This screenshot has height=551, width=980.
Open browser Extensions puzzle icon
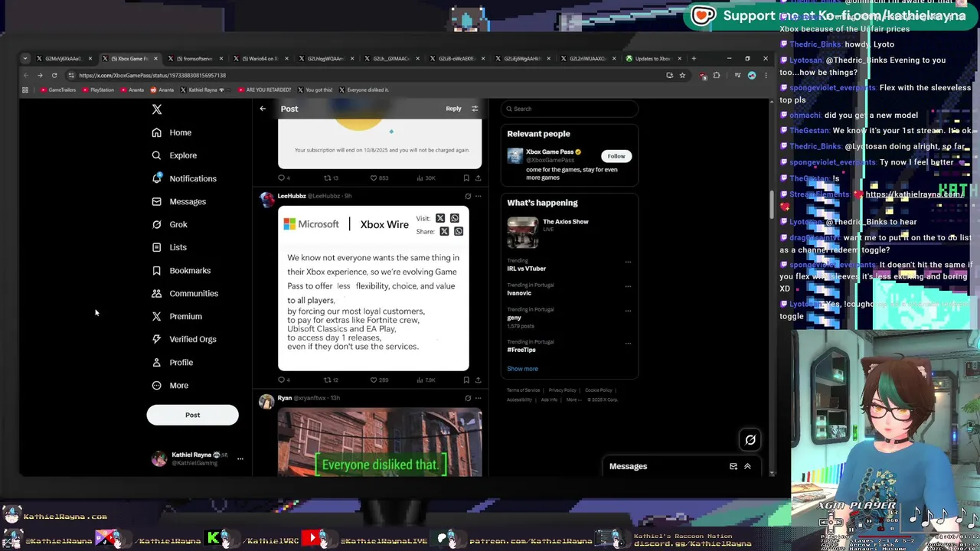717,75
